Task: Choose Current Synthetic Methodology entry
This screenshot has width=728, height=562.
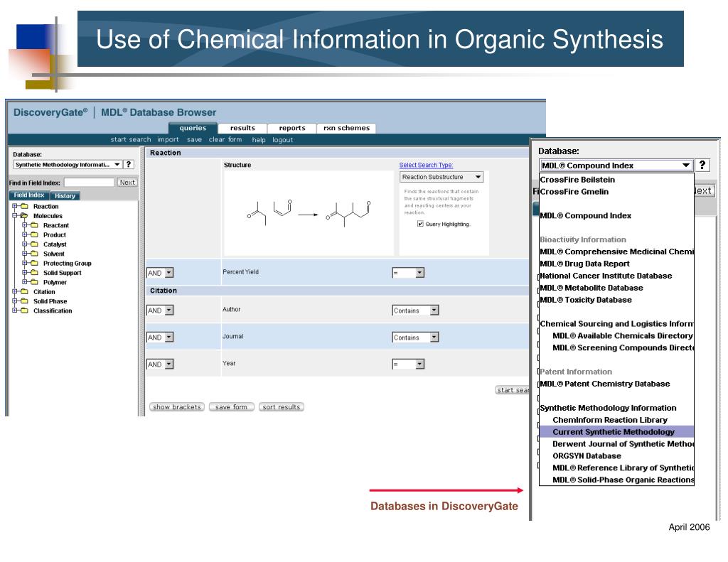Action: click(x=616, y=432)
